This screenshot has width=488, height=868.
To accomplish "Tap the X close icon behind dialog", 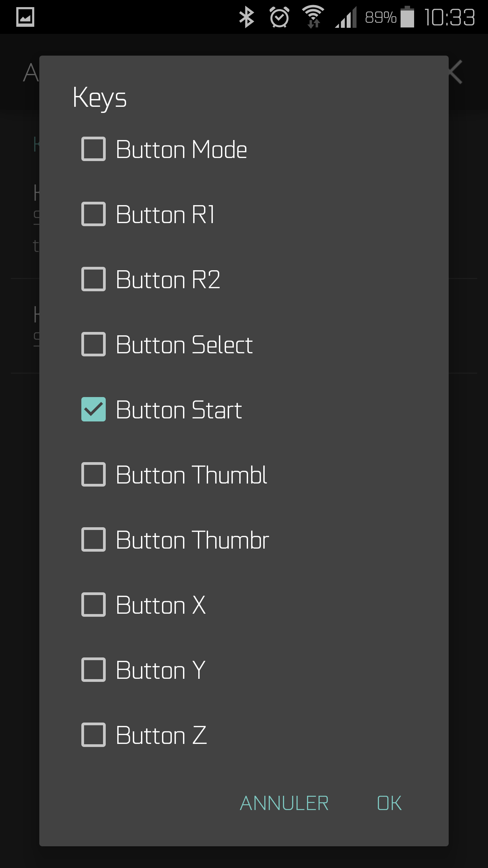I will pyautogui.click(x=455, y=72).
